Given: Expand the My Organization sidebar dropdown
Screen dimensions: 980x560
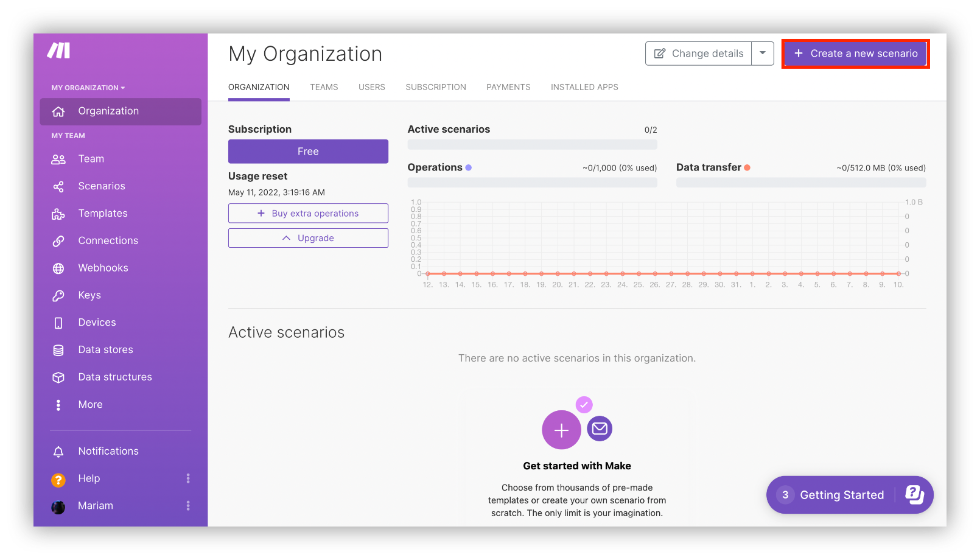Looking at the screenshot, I should click(x=88, y=88).
